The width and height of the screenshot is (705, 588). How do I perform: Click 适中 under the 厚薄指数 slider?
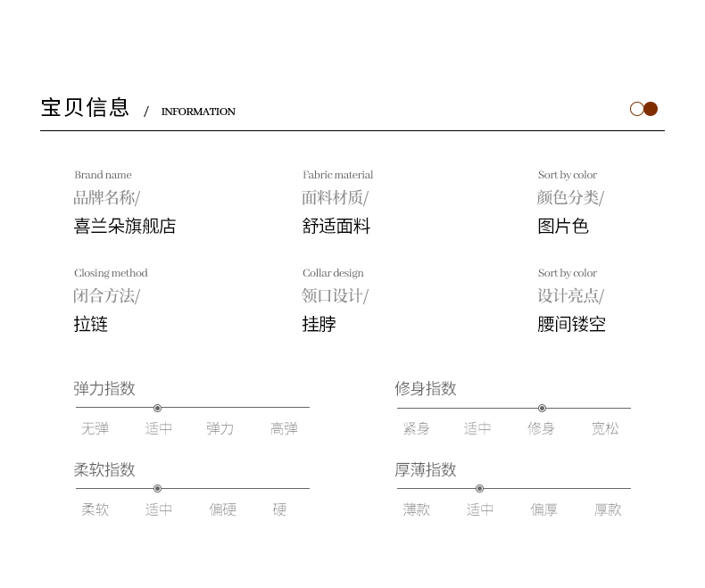pyautogui.click(x=480, y=509)
